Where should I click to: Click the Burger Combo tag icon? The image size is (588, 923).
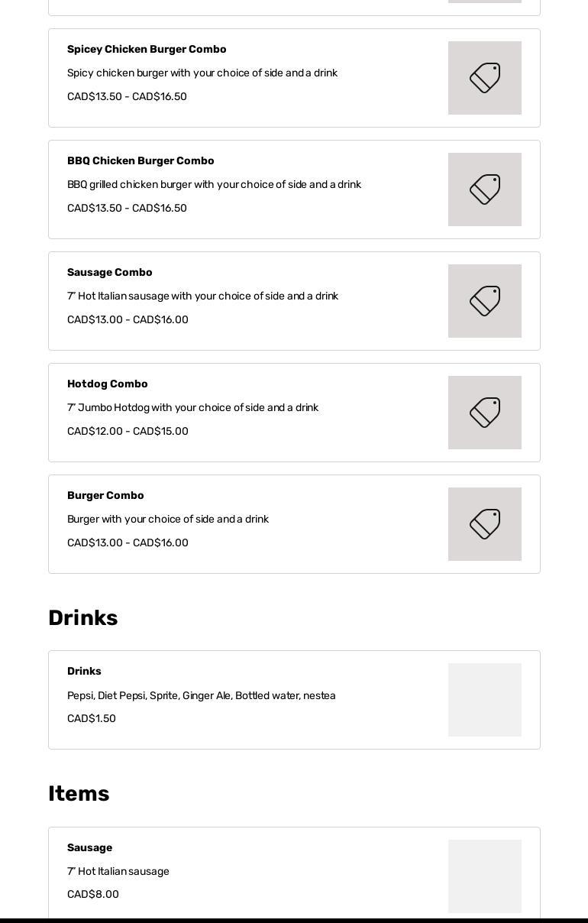[x=484, y=524]
